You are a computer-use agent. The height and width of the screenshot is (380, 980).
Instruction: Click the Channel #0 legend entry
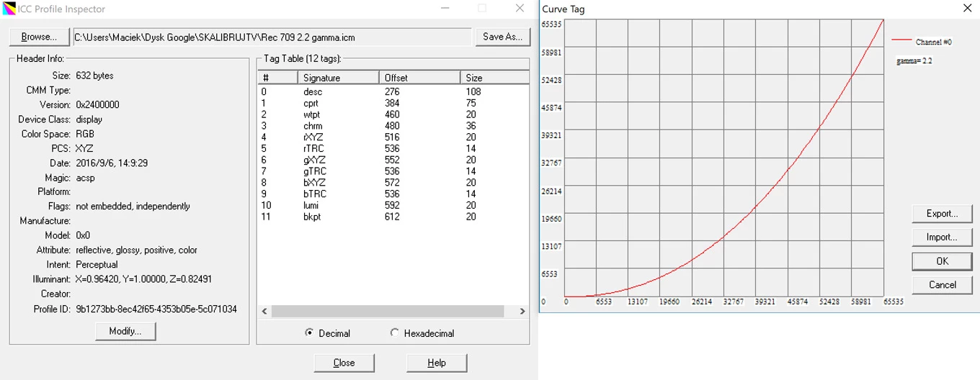pyautogui.click(x=922, y=42)
